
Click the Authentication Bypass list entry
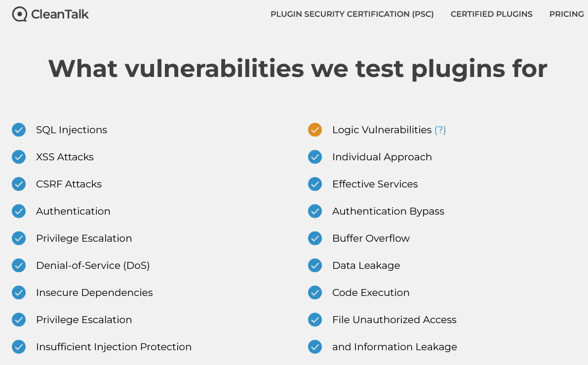(x=388, y=212)
